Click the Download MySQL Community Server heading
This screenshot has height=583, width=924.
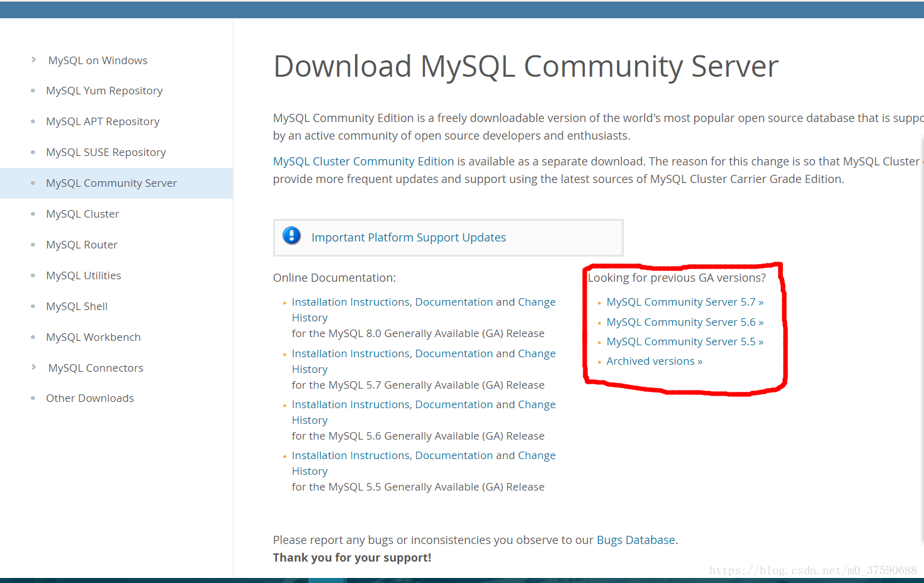point(526,66)
